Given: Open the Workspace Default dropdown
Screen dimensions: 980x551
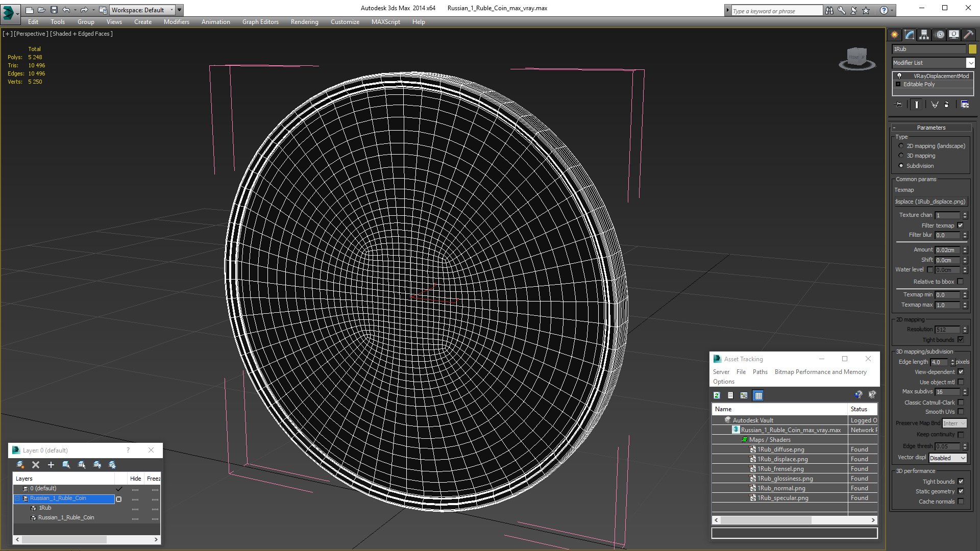Looking at the screenshot, I should coord(142,10).
